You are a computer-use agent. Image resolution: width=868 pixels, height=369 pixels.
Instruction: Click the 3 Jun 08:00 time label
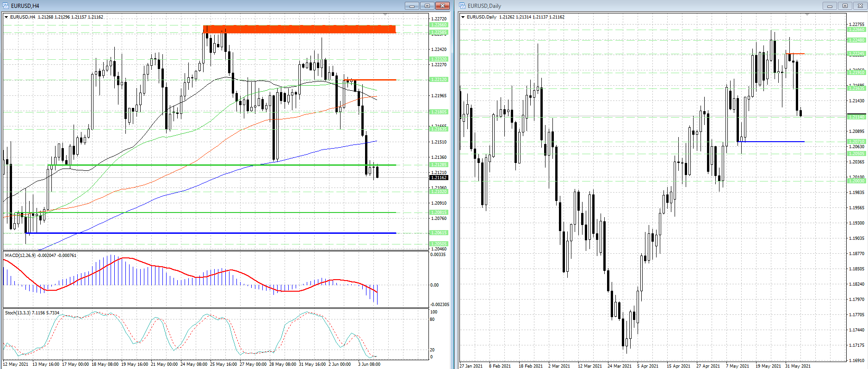[369, 364]
